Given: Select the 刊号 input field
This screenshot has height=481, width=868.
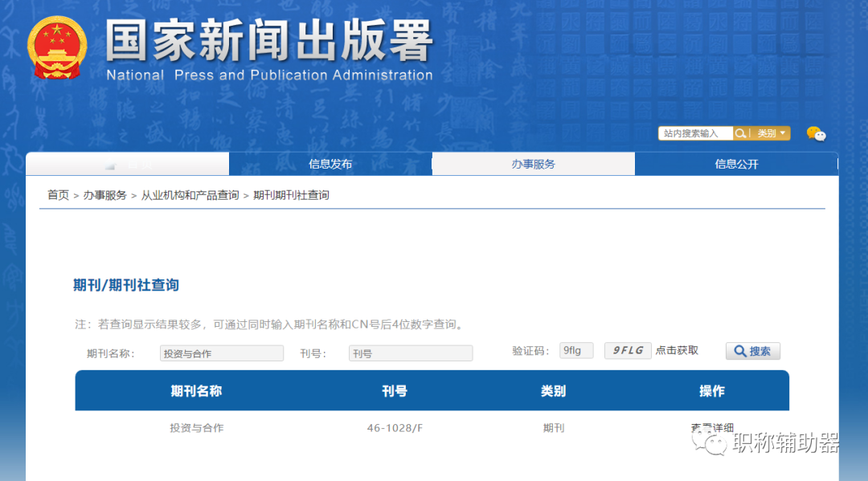Looking at the screenshot, I should click(410, 353).
